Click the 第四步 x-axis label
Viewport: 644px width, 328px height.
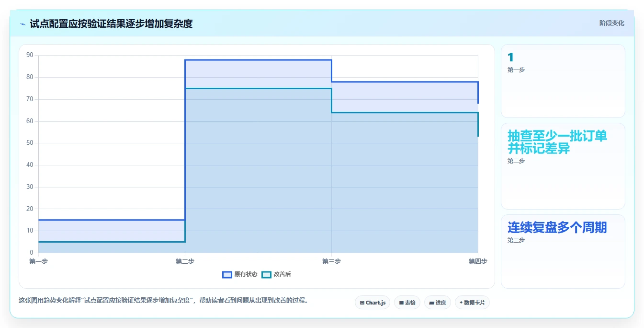pyautogui.click(x=478, y=261)
